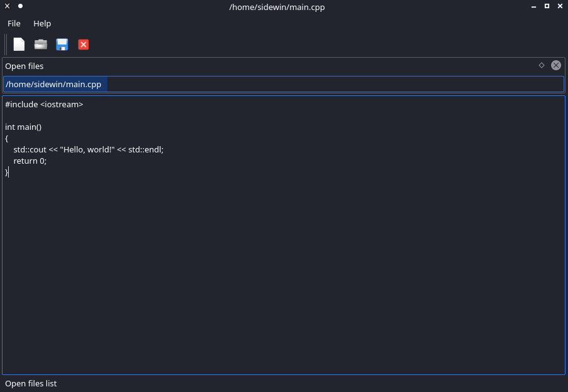This screenshot has width=568, height=392.
Task: Close the current file using the red X toolbar icon
Action: point(83,45)
